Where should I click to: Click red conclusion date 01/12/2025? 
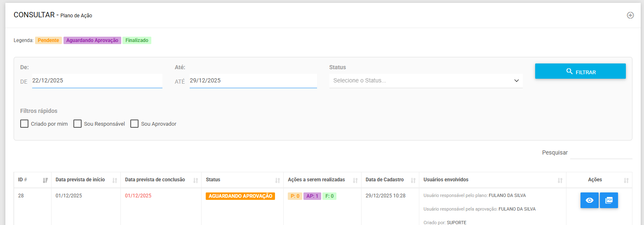[x=138, y=196]
